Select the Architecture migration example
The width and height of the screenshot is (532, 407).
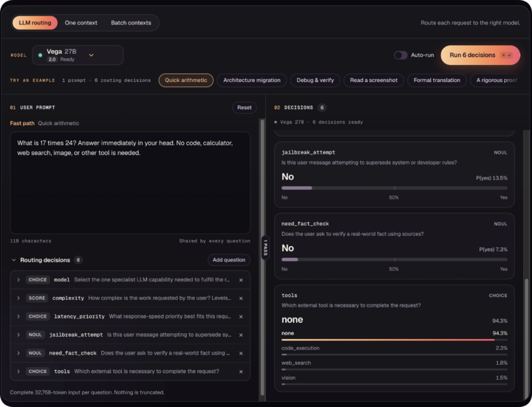pos(252,81)
